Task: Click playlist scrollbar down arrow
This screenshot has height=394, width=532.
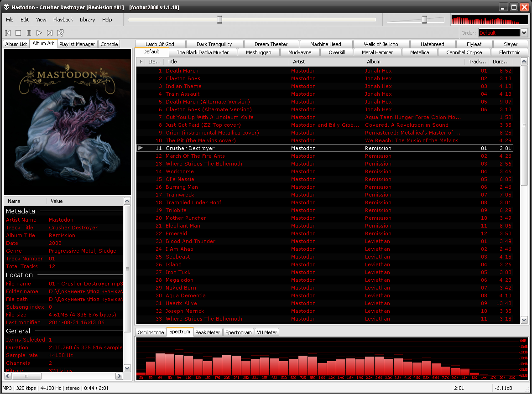Action: click(x=524, y=320)
